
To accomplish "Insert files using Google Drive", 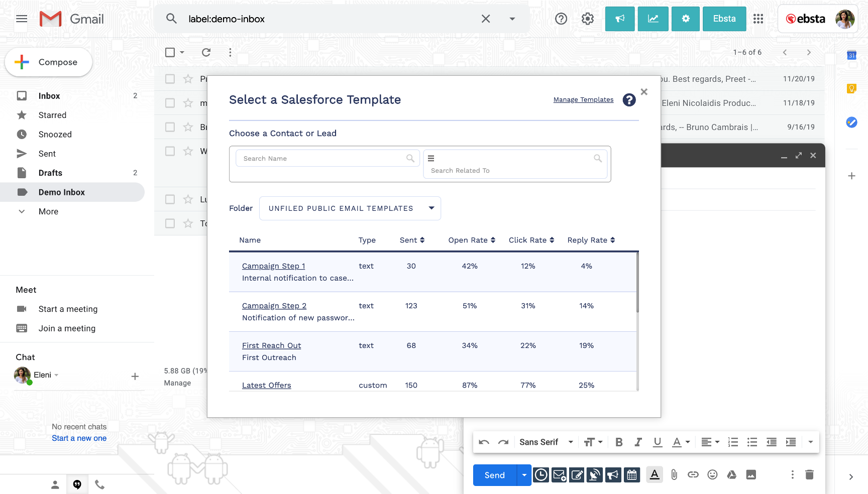I will pyautogui.click(x=731, y=475).
